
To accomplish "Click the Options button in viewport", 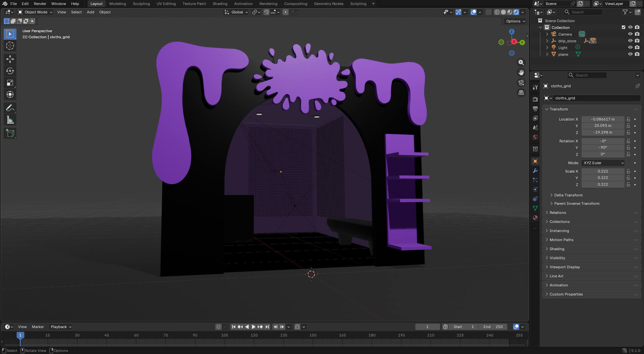I will pos(515,21).
